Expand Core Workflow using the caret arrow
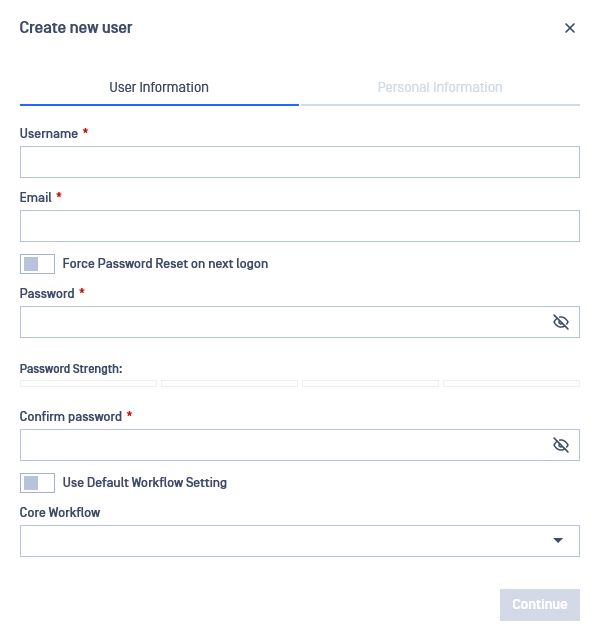 558,540
